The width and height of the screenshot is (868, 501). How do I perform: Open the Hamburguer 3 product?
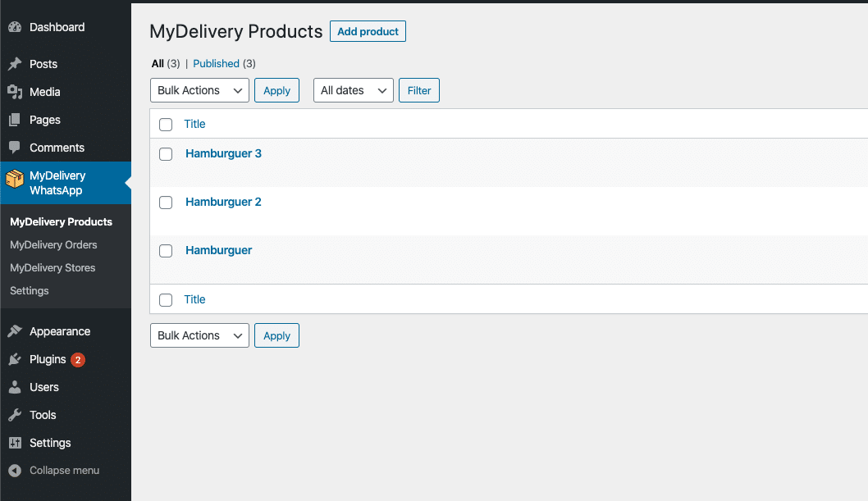coord(223,153)
